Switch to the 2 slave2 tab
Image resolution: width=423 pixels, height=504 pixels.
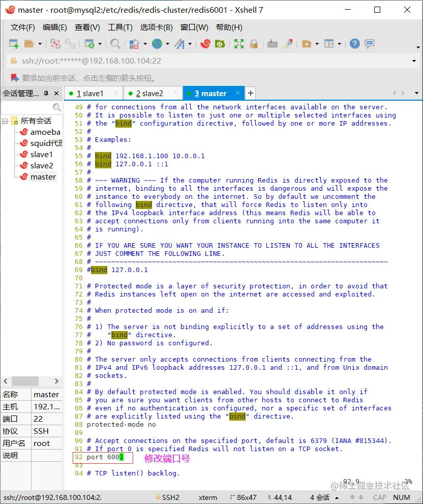tap(153, 93)
